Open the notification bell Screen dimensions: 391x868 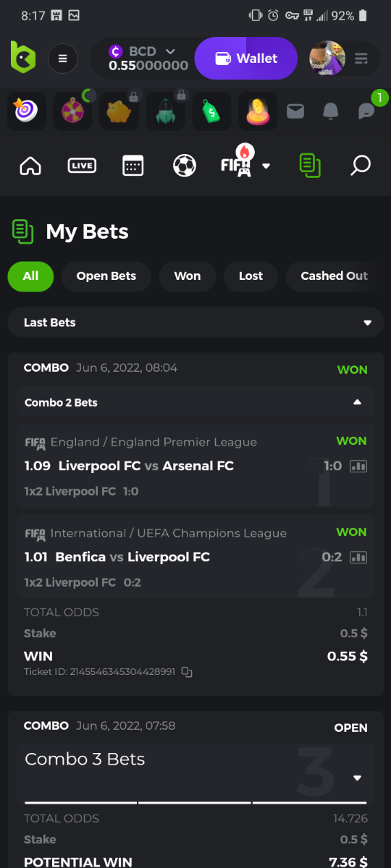click(x=331, y=111)
